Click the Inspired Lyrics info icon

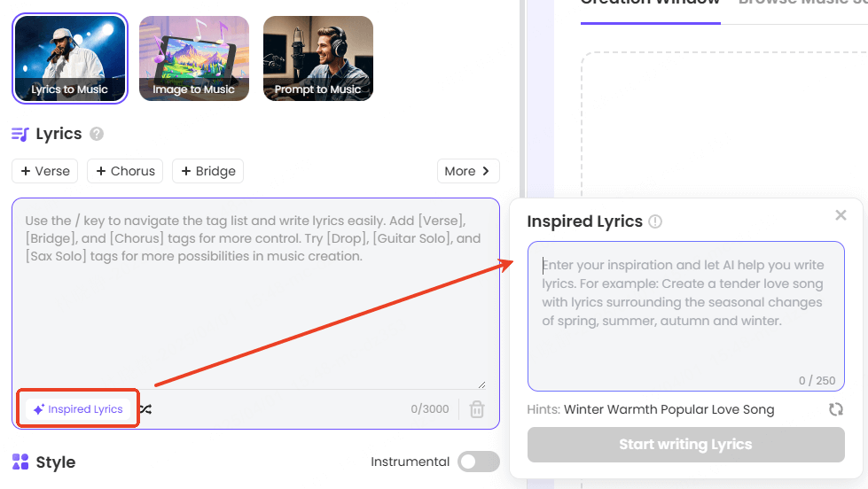coord(655,221)
